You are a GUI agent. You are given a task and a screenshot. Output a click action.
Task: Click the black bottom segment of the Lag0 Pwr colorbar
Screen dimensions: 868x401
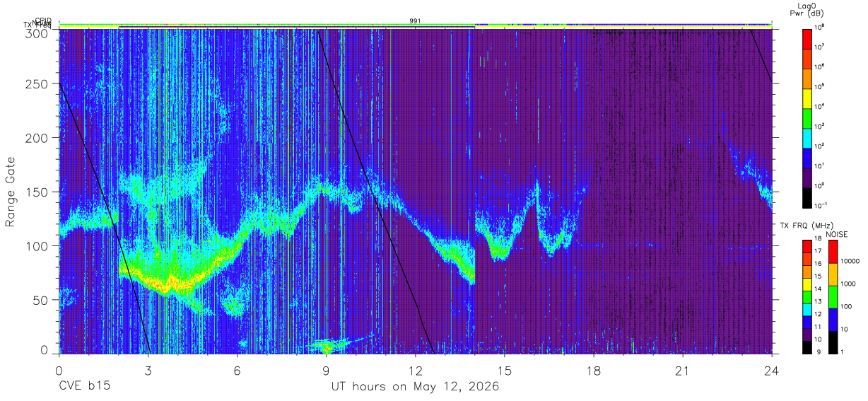[x=808, y=197]
